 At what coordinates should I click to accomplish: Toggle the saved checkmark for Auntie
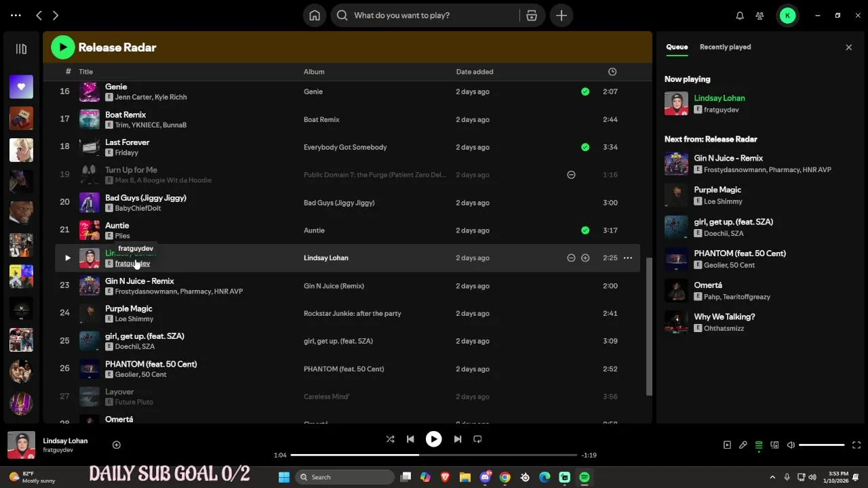point(585,230)
